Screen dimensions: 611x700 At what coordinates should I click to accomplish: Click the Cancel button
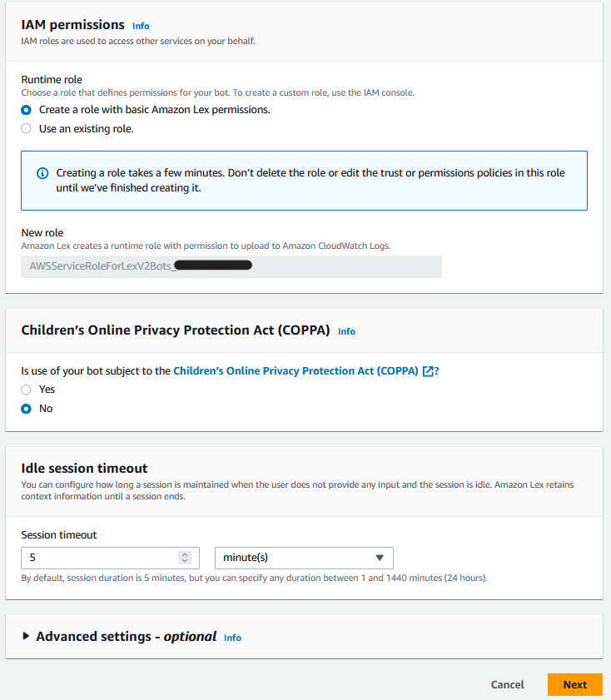coord(508,684)
